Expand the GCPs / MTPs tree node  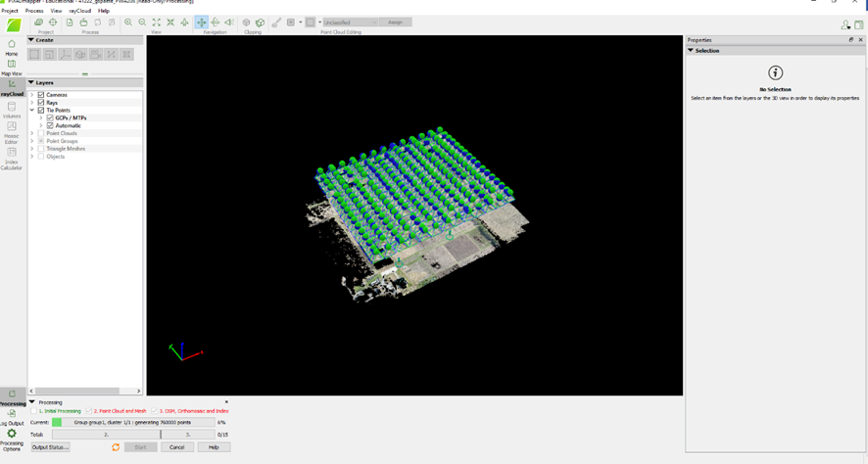click(x=41, y=117)
